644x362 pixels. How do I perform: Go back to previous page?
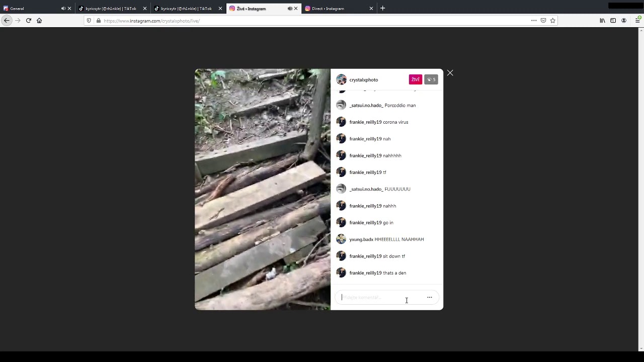click(7, 20)
